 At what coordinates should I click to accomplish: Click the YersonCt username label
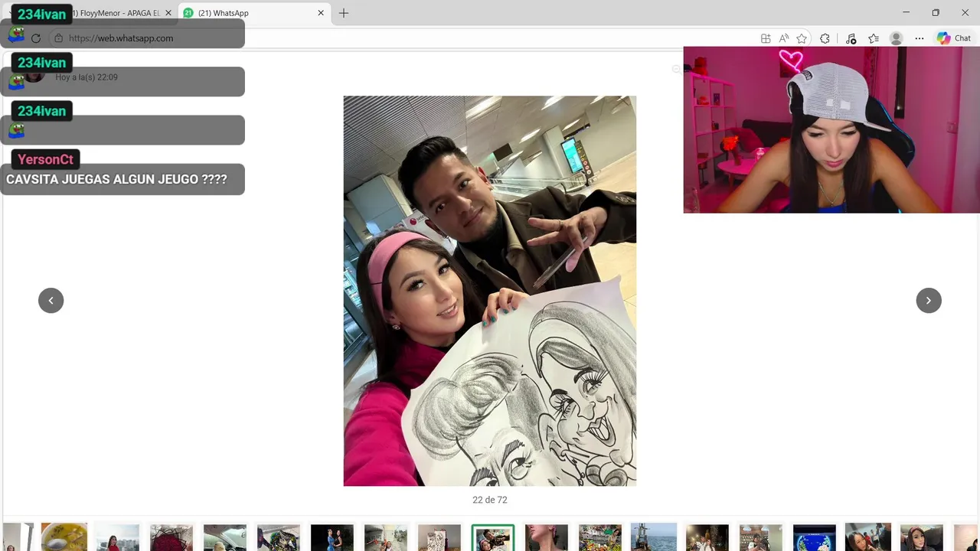coord(46,159)
